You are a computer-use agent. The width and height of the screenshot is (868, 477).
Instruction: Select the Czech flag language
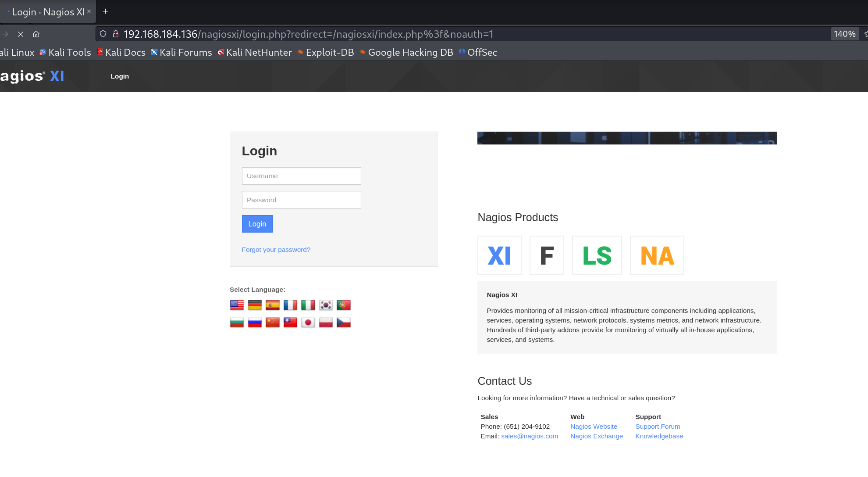[344, 323]
